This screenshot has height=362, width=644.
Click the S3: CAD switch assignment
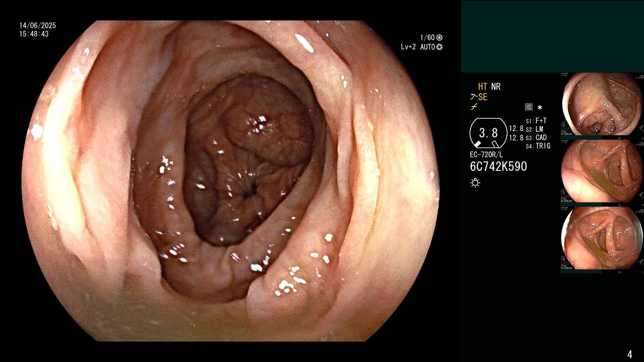pyautogui.click(x=536, y=138)
